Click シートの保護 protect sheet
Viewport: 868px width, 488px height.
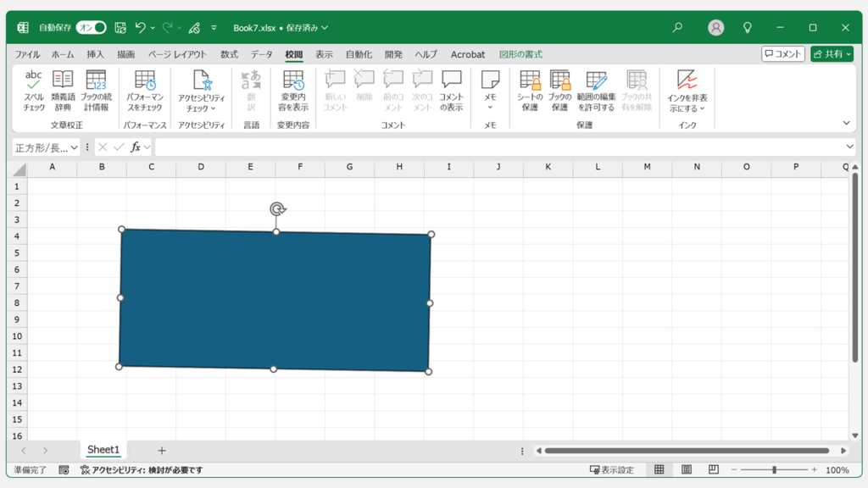(x=530, y=90)
